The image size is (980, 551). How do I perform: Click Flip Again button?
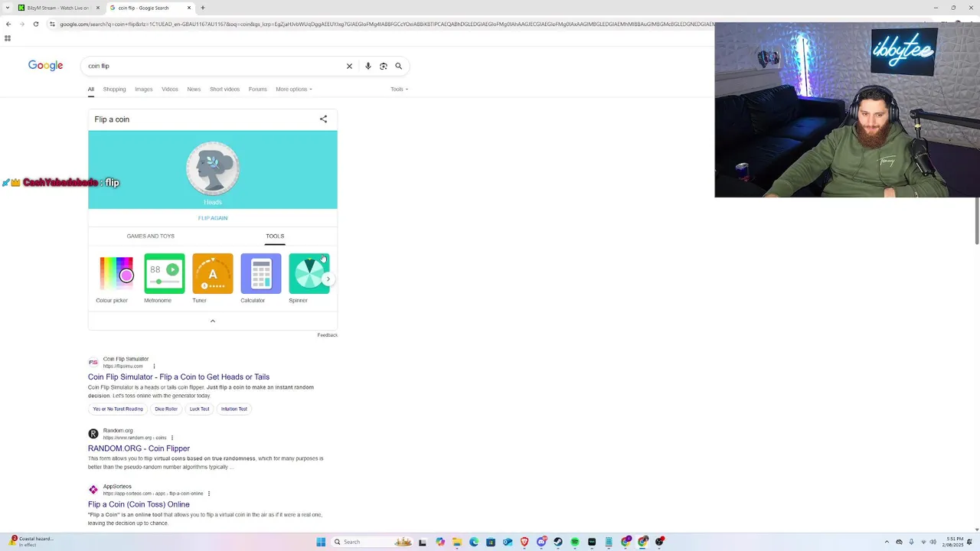(213, 218)
